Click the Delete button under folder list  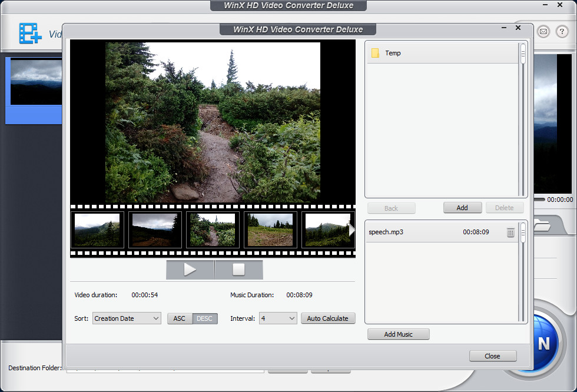click(505, 208)
